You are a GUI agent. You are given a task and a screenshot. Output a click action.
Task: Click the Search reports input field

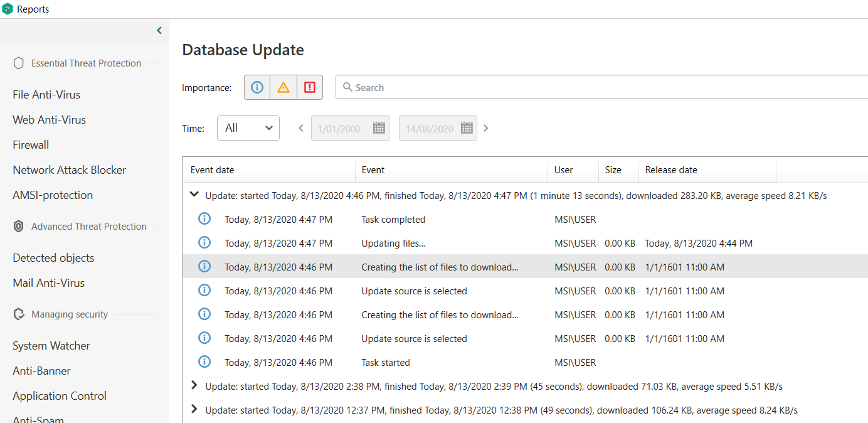(x=602, y=87)
